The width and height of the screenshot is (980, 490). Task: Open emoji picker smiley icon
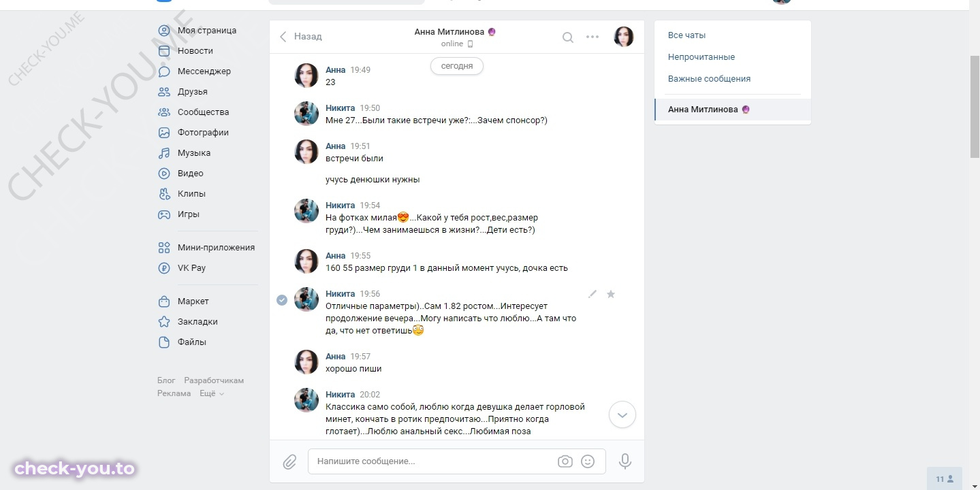(588, 461)
